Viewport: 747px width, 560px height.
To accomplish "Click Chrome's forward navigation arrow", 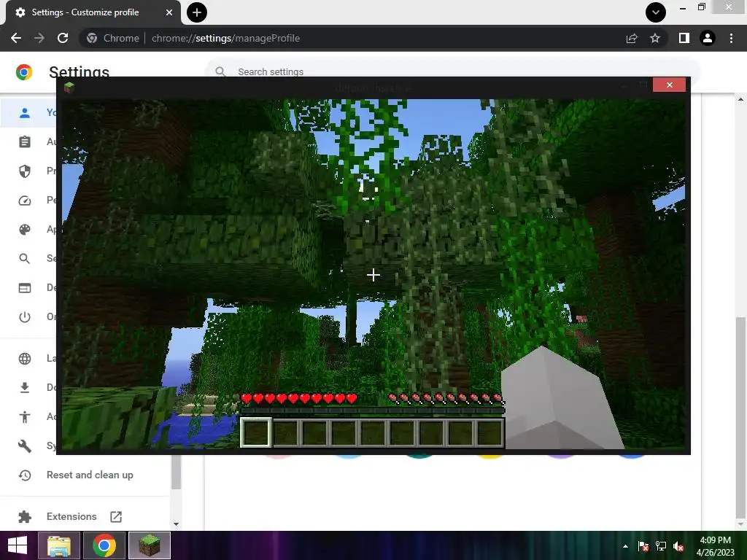I will pos(39,38).
